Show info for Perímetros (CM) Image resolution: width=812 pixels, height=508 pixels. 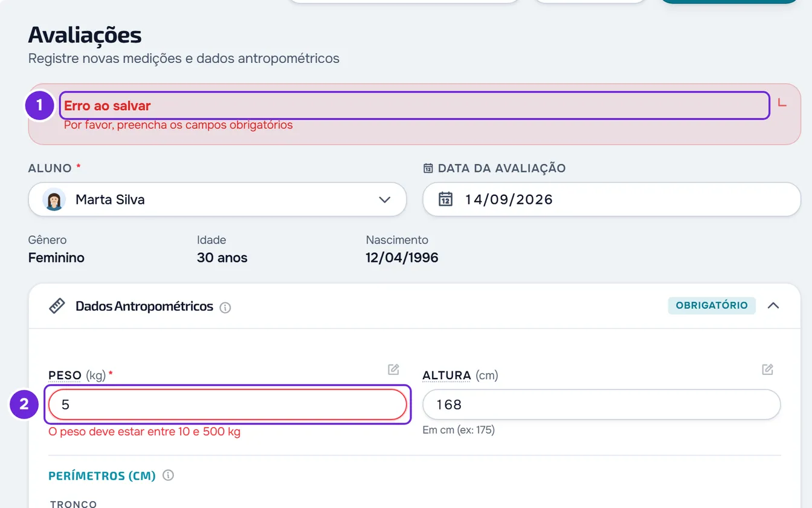(169, 475)
